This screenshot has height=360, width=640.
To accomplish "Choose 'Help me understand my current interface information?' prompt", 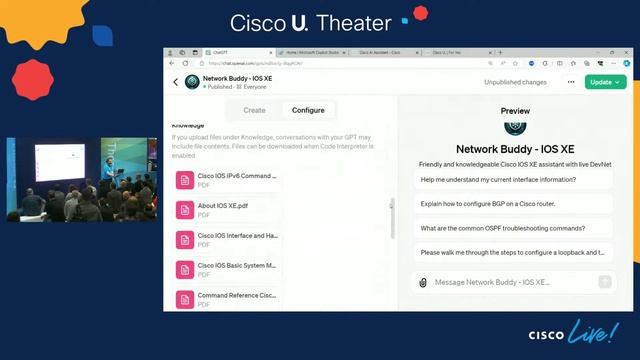I will (x=513, y=180).
